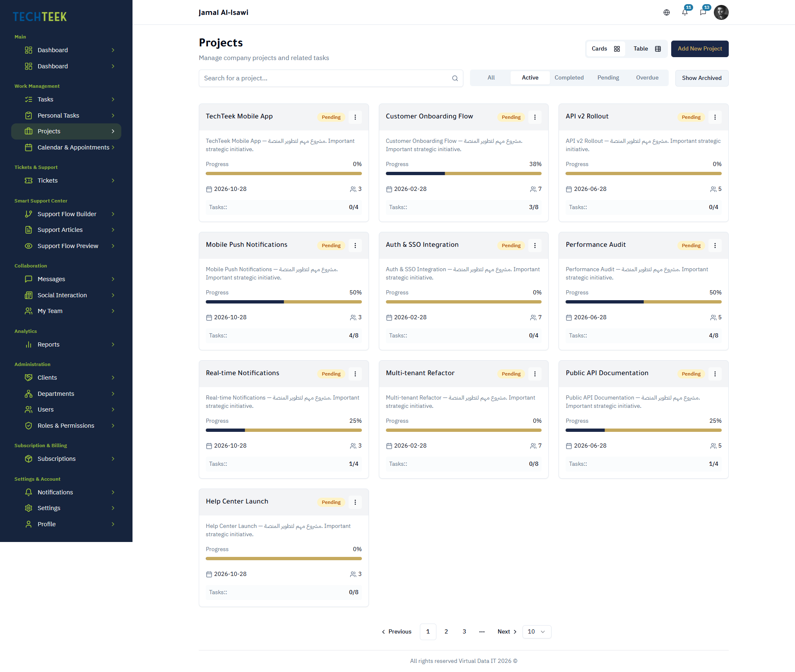This screenshot has height=672, width=795.
Task: Open Mobile Push Notifications options menu
Action: point(355,246)
